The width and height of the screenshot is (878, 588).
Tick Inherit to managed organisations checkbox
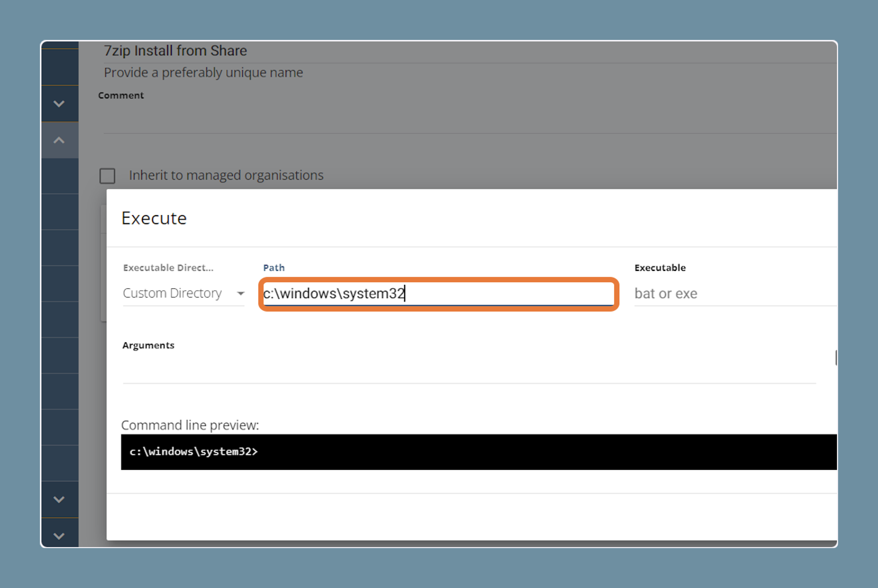click(x=107, y=176)
